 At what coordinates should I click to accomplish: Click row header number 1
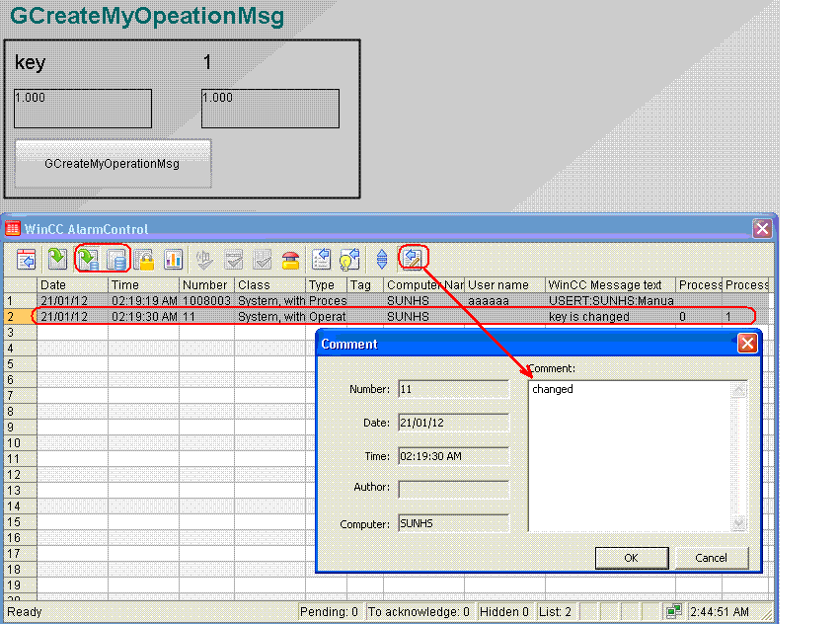20,301
